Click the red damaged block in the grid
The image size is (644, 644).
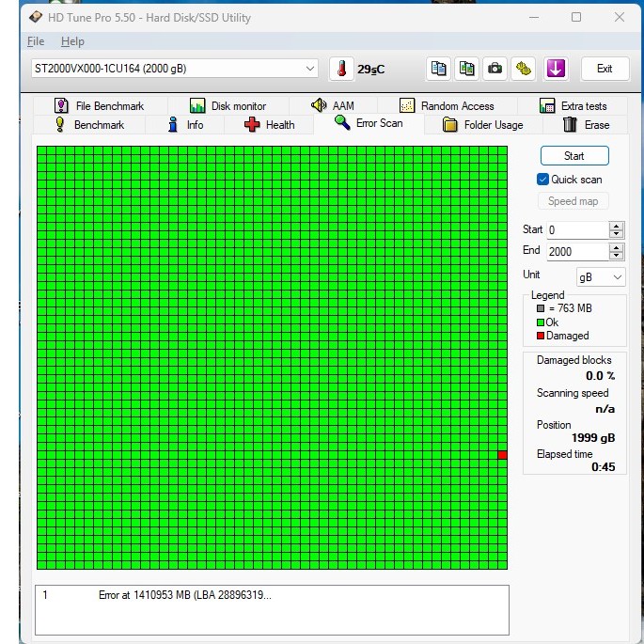[502, 455]
